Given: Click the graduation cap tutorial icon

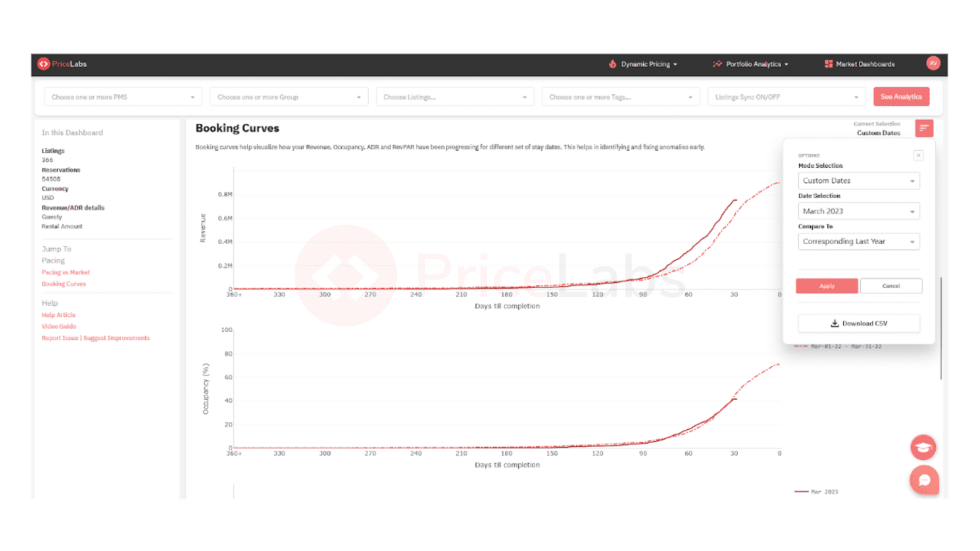Looking at the screenshot, I should click(x=924, y=447).
